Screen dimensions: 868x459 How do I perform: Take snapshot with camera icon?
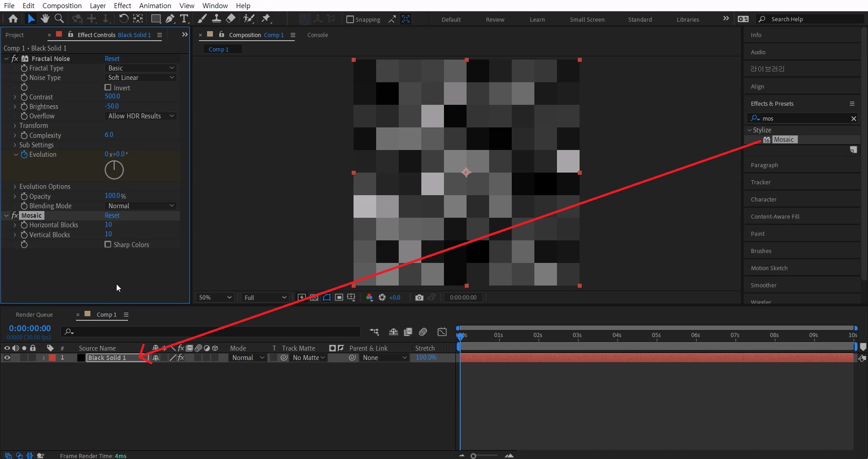click(x=419, y=297)
